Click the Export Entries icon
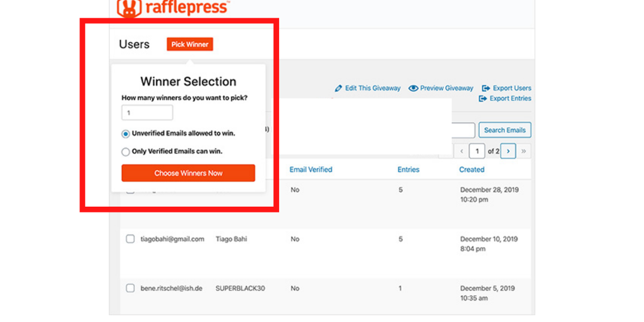 [483, 99]
